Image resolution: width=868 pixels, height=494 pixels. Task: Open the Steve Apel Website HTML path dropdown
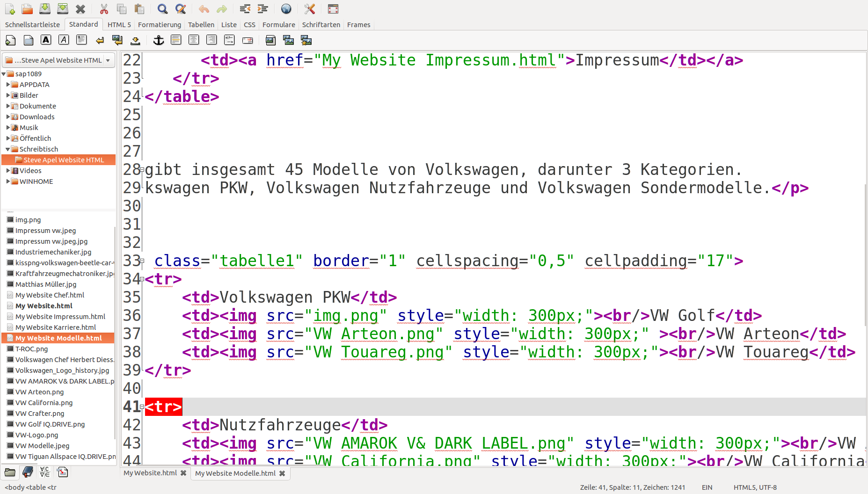point(59,60)
